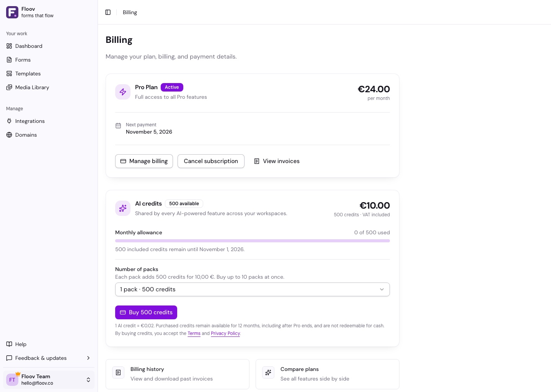Click the Active plan badge

(172, 87)
